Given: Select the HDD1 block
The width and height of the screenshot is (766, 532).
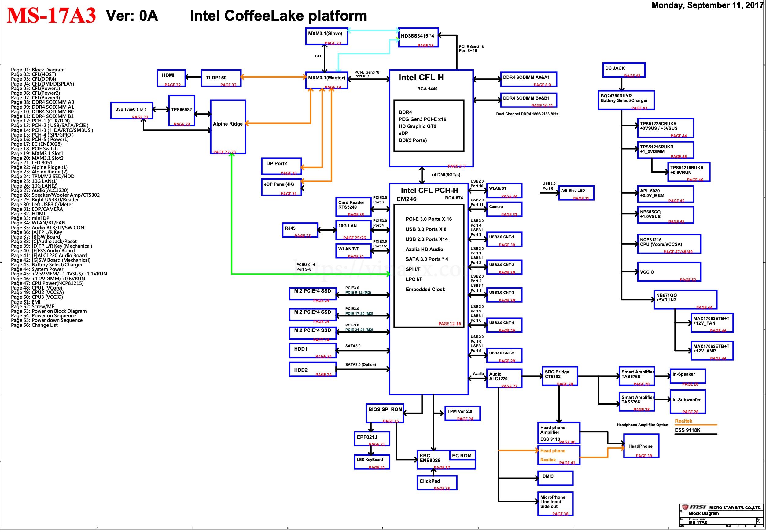Looking at the screenshot, I should coord(313,350).
